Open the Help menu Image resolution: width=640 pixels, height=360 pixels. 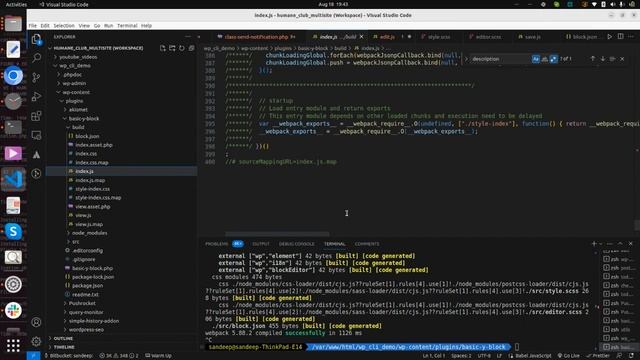[147, 26]
